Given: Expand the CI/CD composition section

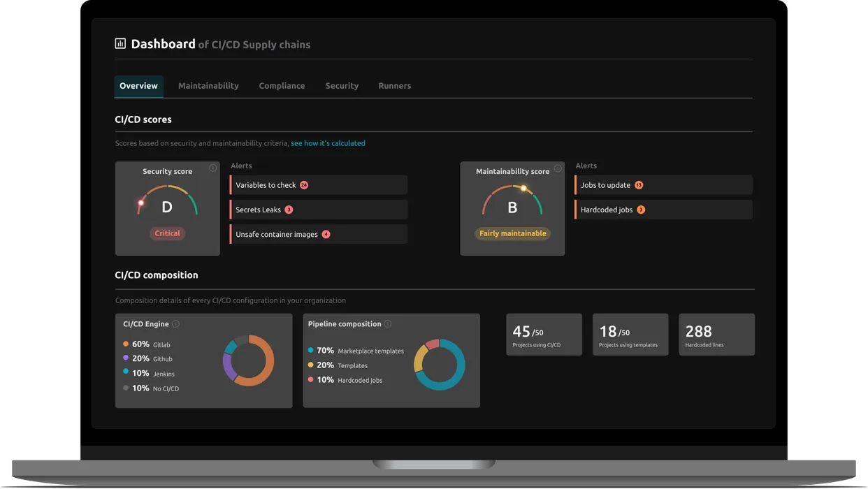Looking at the screenshot, I should click(157, 275).
